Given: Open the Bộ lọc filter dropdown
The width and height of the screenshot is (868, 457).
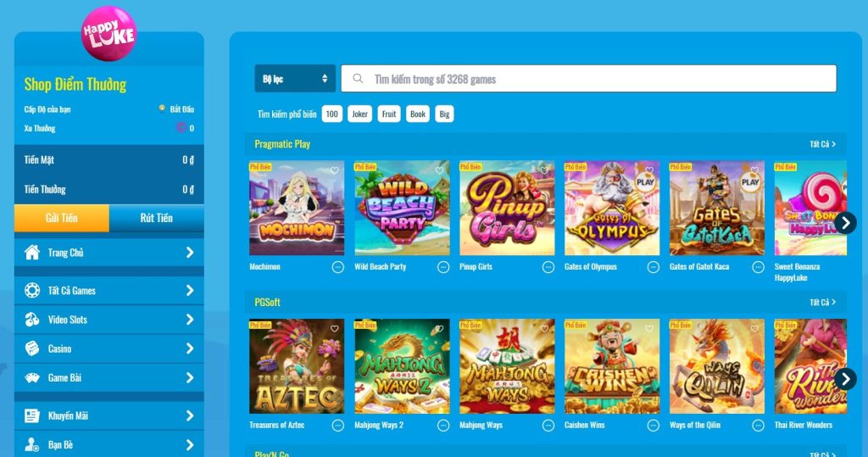Looking at the screenshot, I should pos(295,79).
